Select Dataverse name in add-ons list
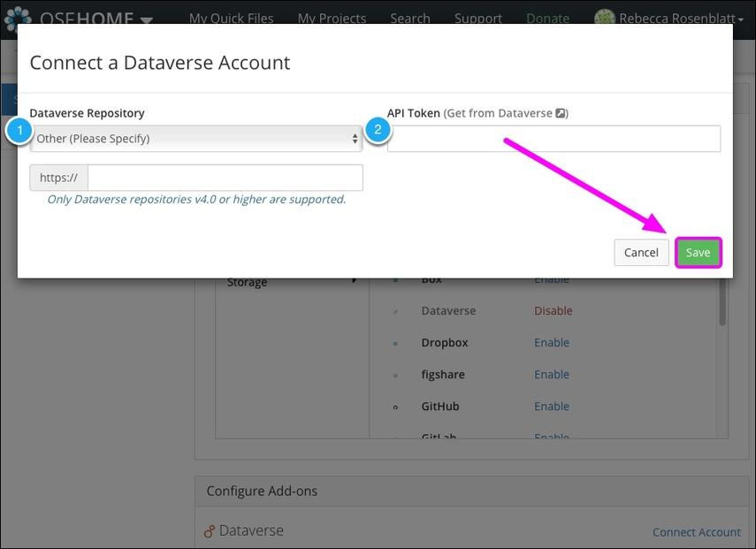The image size is (756, 549). (x=448, y=311)
